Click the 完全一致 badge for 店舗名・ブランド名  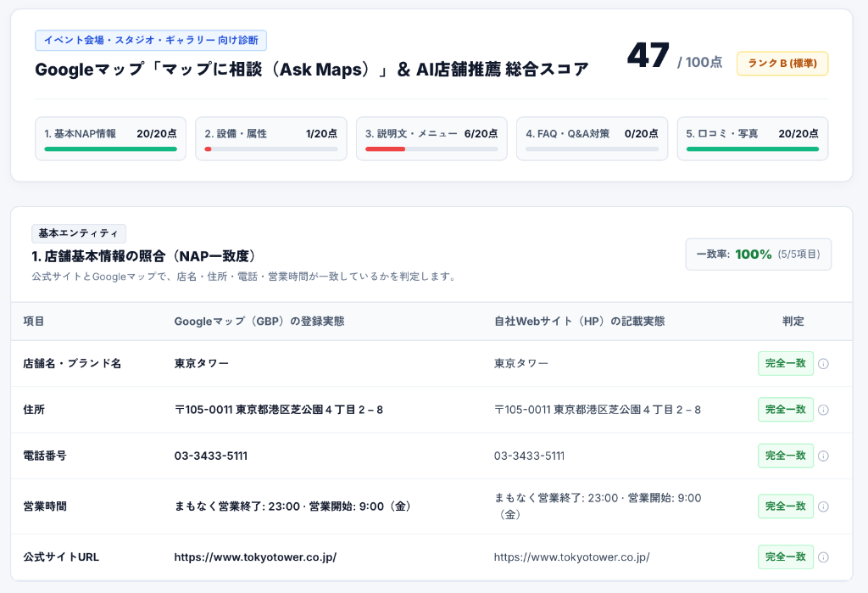click(786, 364)
